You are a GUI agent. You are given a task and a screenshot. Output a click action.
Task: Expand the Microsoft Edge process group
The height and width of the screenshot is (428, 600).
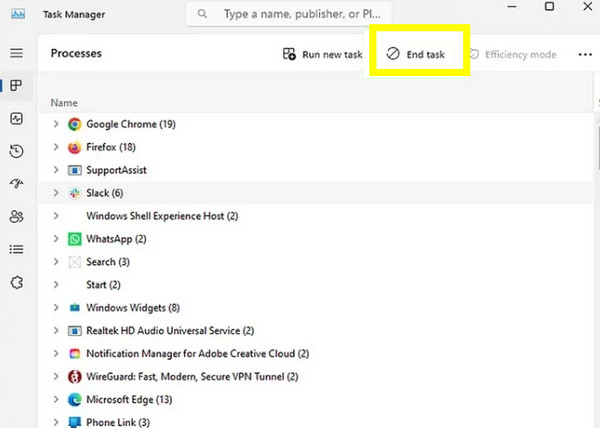coord(56,399)
